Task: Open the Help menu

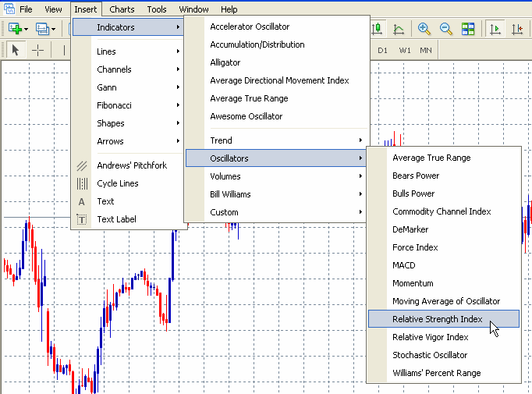Action: [229, 9]
